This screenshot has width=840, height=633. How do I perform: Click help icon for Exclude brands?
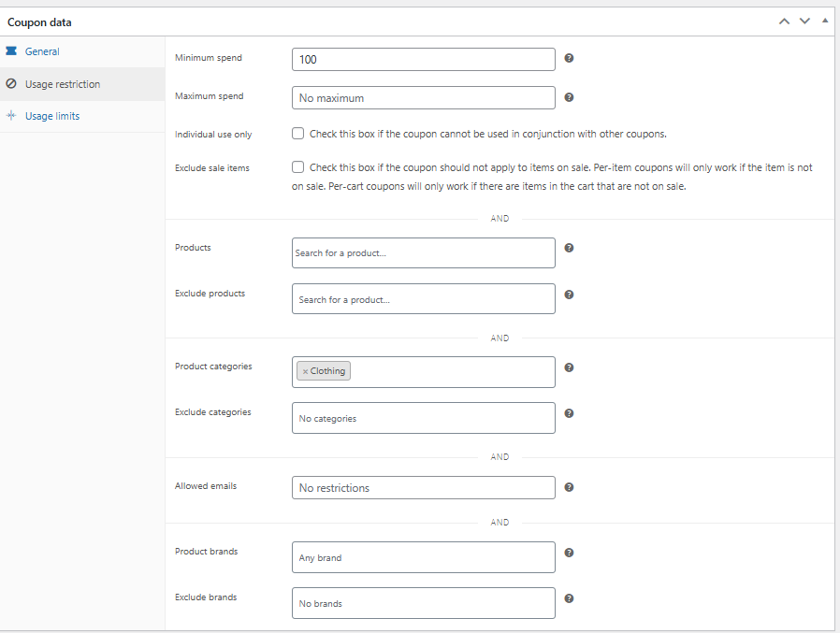tap(569, 598)
